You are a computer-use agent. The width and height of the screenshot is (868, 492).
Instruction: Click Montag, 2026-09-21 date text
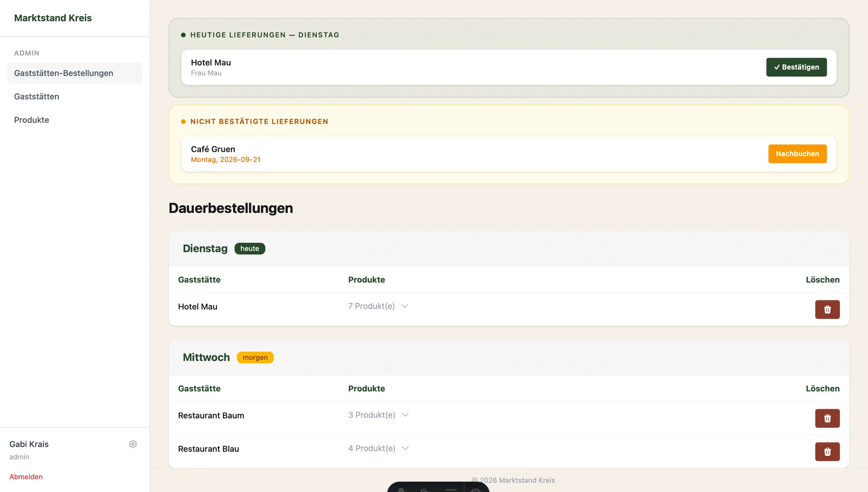(226, 160)
